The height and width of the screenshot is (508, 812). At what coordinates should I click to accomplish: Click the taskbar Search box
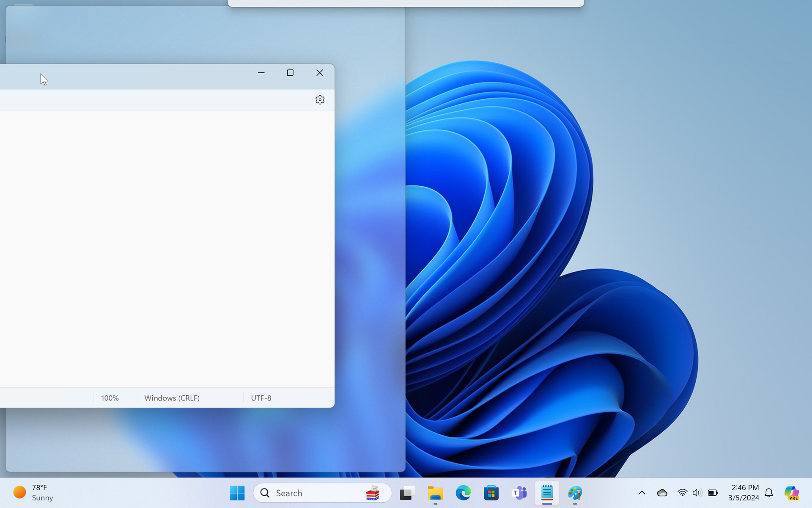pyautogui.click(x=313, y=493)
